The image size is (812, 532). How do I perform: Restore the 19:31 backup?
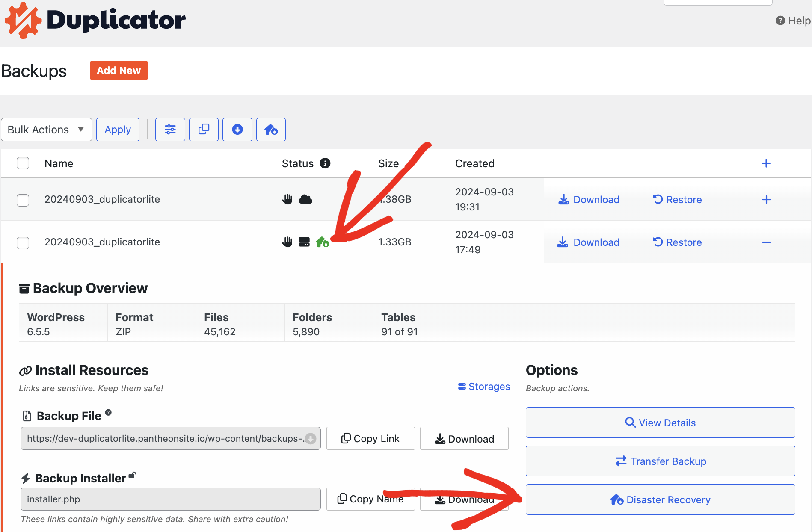coord(677,200)
